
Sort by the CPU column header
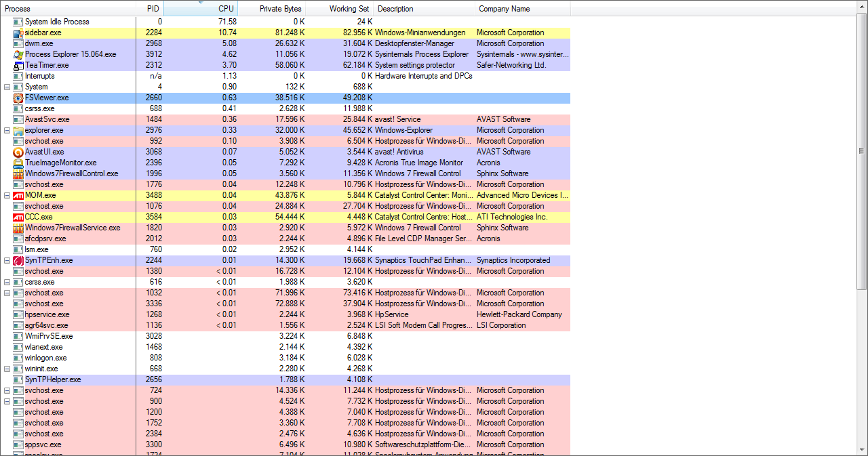201,9
